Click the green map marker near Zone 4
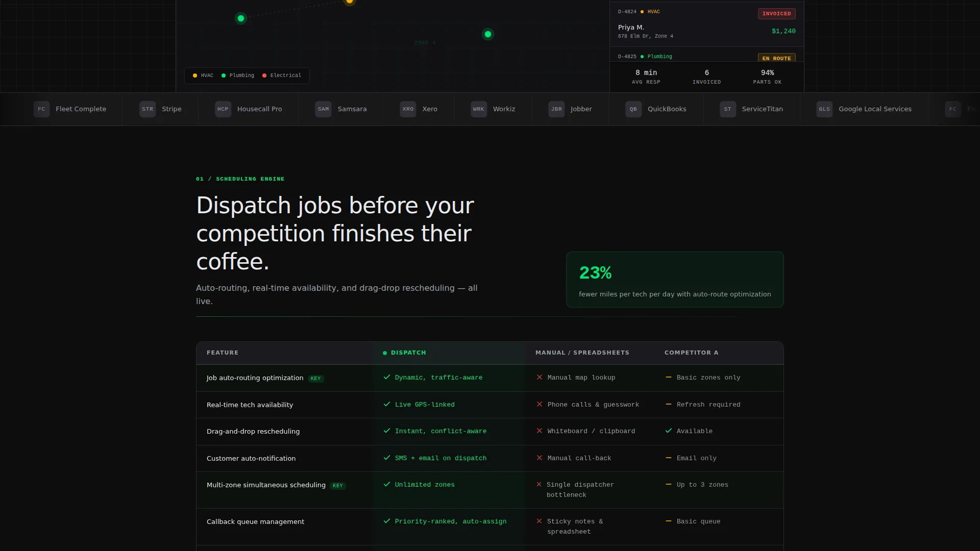The image size is (980, 551). (488, 34)
